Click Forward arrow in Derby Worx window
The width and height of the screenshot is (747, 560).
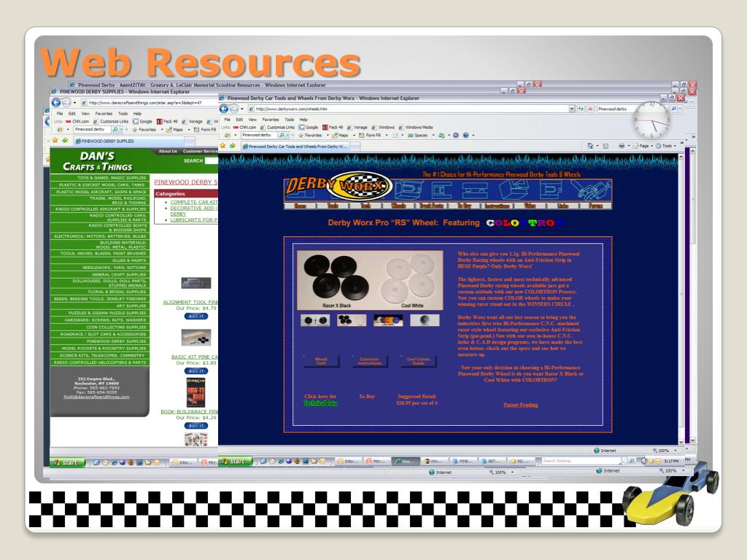point(234,109)
